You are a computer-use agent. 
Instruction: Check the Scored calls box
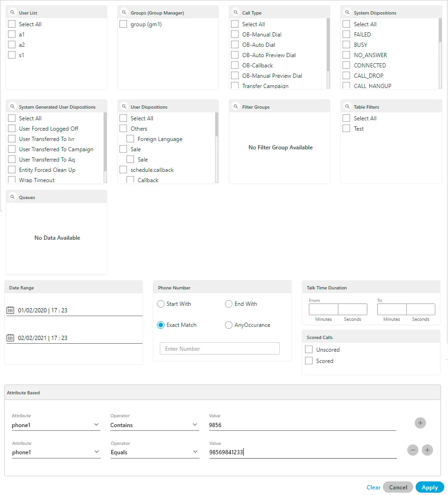(309, 361)
